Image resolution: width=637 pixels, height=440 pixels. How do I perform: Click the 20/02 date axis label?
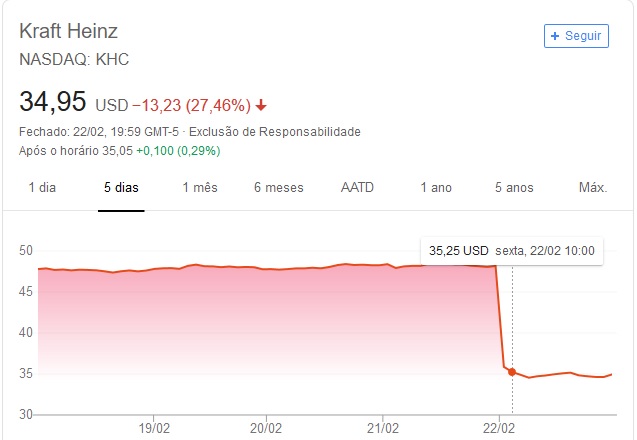coord(267,426)
